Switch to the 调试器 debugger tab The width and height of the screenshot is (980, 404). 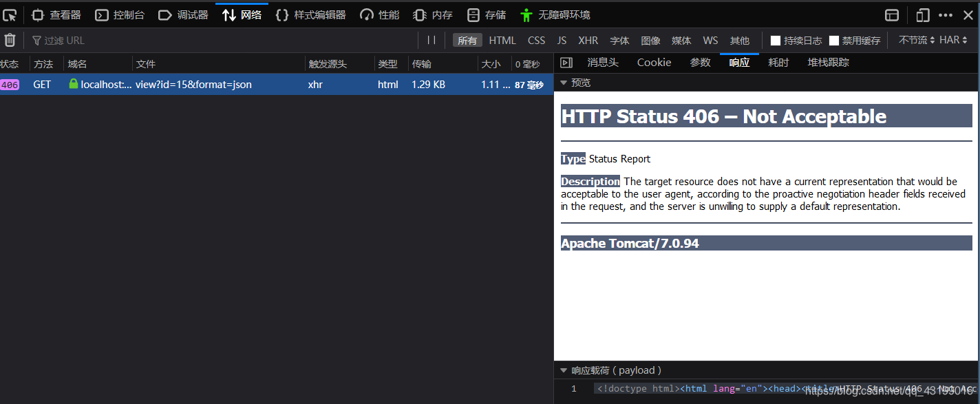coord(183,14)
